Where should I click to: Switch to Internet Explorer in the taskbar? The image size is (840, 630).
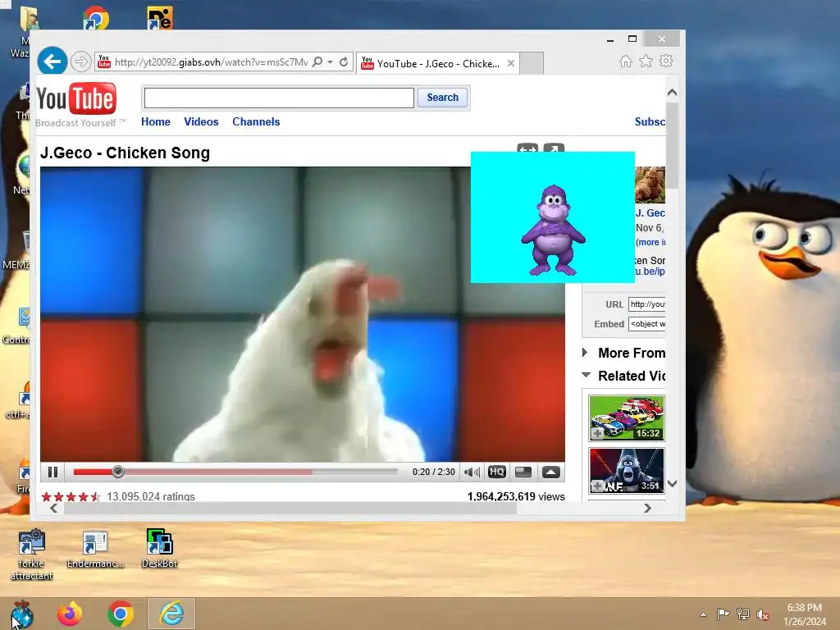coord(171,614)
